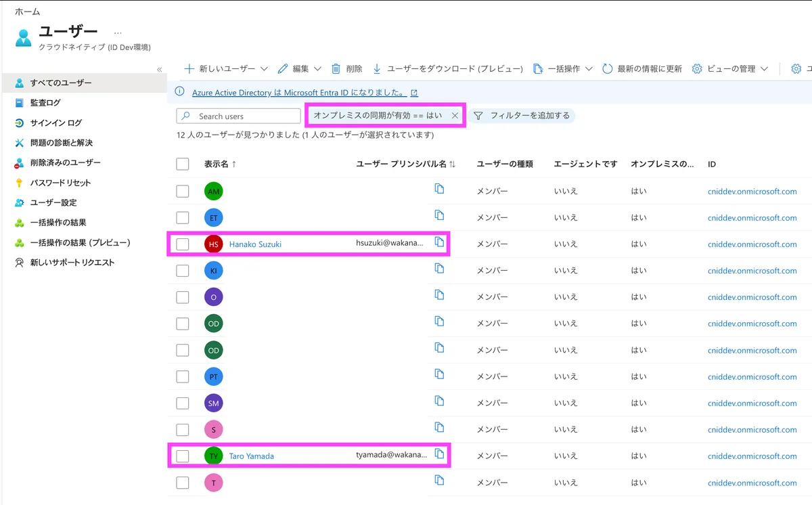
Task: Go to deleted users (削除済みのユーザー)
Action: (65, 163)
